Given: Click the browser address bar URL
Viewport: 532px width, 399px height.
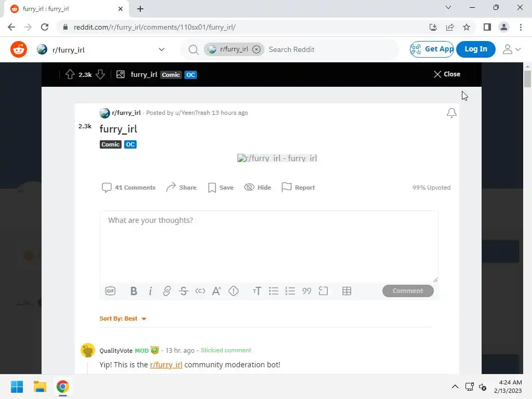Looking at the screenshot, I should [155, 27].
